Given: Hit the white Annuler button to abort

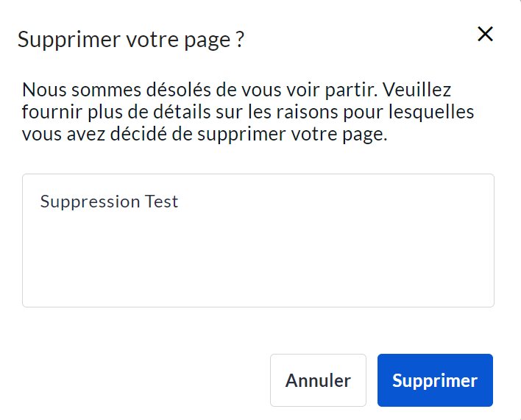Looking at the screenshot, I should click(318, 380).
